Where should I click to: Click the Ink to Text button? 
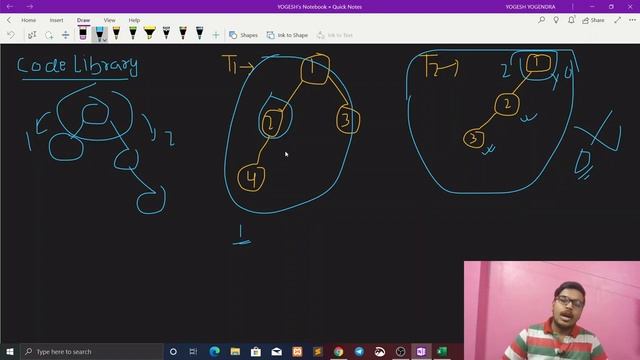pos(335,35)
